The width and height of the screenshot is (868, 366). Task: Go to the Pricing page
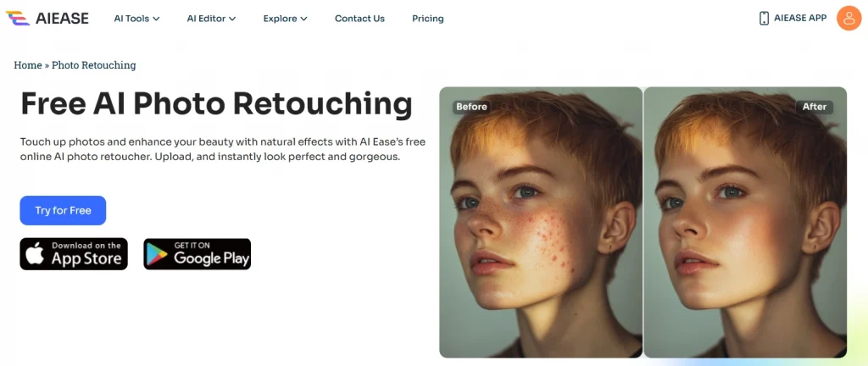point(427,19)
